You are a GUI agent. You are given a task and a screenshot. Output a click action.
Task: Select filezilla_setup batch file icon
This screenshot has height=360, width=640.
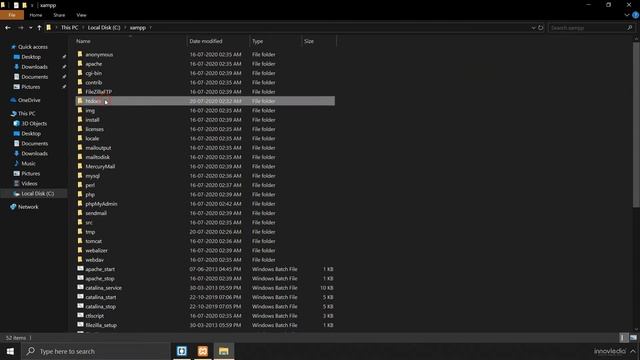(80, 325)
